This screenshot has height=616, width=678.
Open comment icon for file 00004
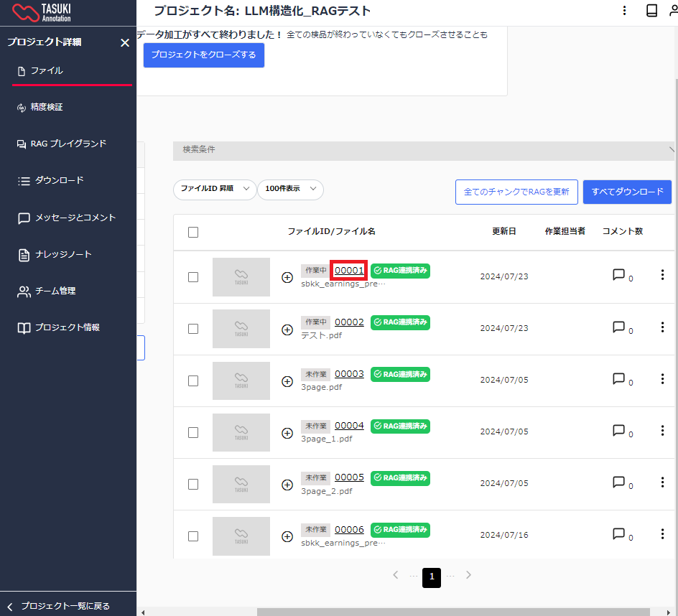(x=619, y=431)
